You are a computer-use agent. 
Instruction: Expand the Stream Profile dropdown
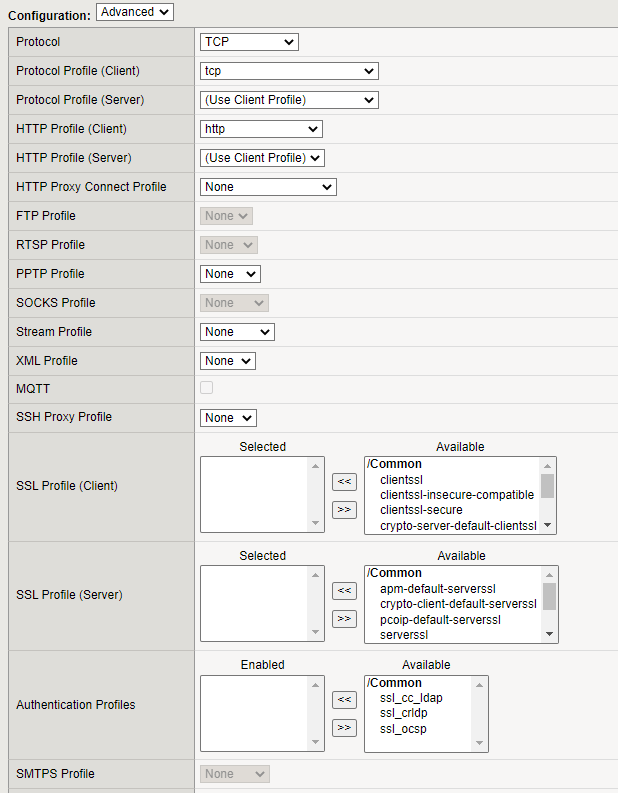point(237,332)
